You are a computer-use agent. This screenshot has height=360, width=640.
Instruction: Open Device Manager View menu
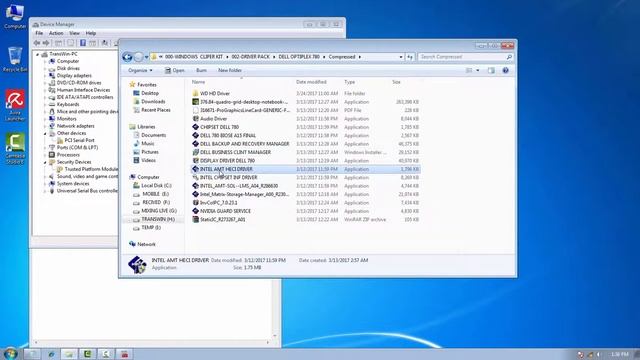(x=74, y=33)
